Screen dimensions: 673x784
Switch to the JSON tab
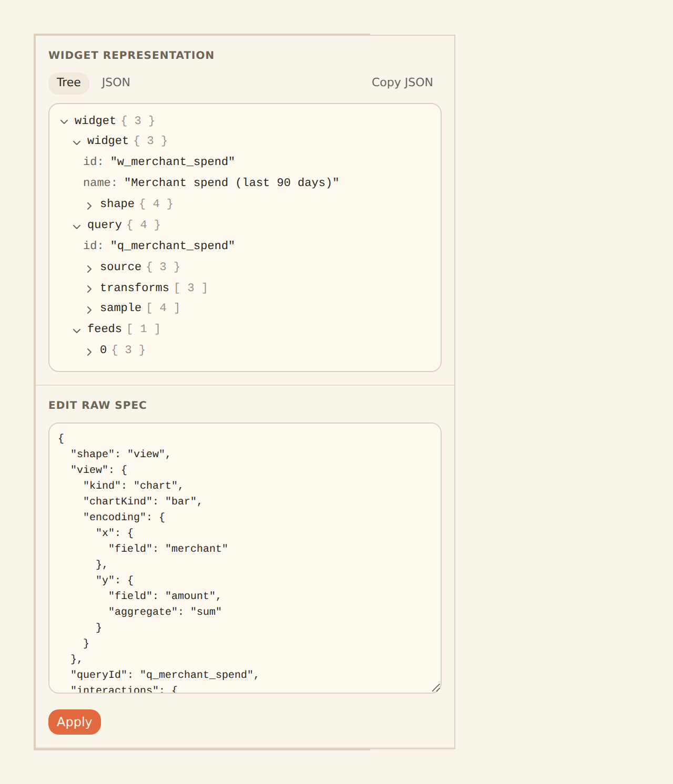coord(116,82)
